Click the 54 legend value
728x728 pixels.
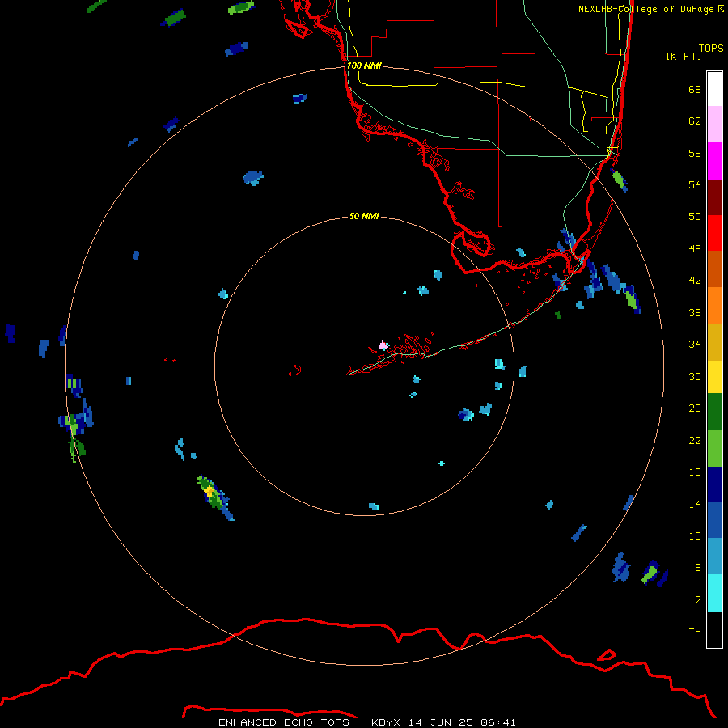click(695, 184)
